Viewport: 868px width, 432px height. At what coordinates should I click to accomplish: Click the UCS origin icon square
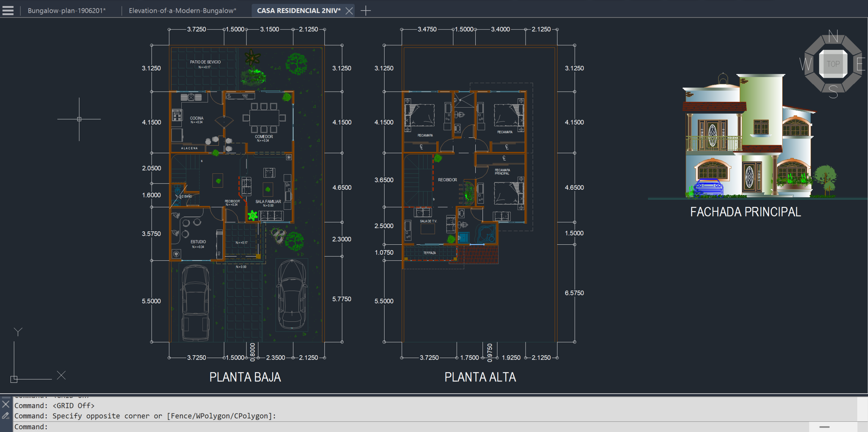coord(14,379)
